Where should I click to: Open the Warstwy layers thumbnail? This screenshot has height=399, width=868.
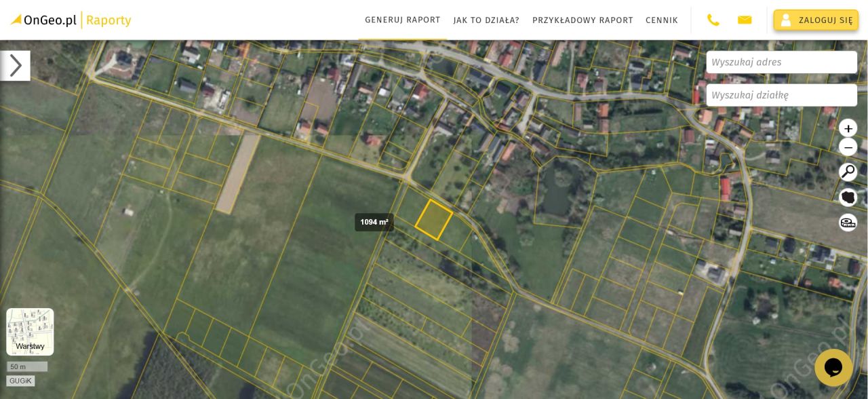[30, 332]
